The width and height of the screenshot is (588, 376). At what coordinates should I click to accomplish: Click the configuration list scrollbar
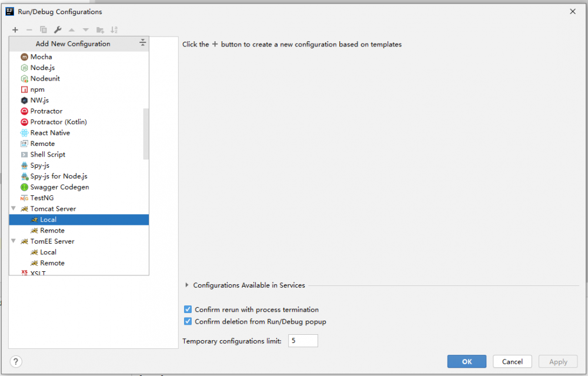coord(146,134)
